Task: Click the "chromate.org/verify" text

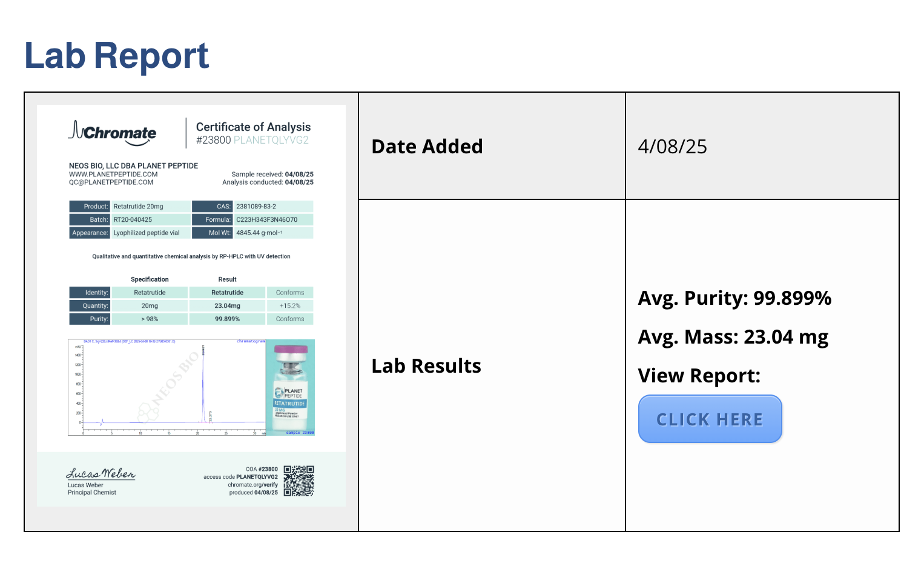Action: click(252, 485)
